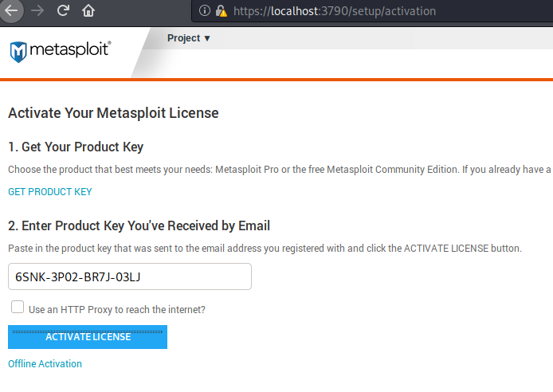Click the padlock security warning icon

click(222, 11)
